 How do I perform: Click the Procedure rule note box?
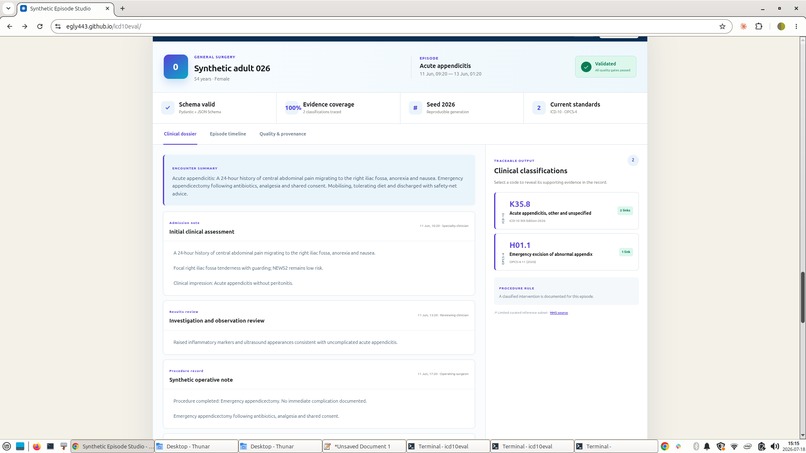pos(566,292)
